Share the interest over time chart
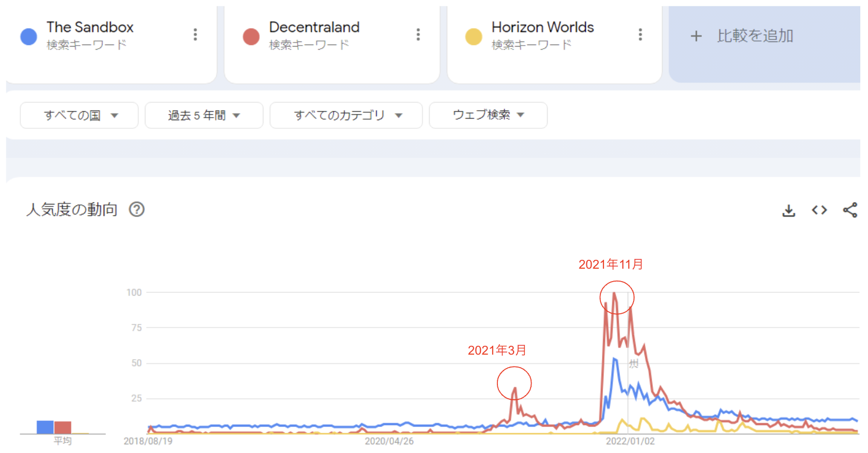The image size is (868, 453). 850,210
